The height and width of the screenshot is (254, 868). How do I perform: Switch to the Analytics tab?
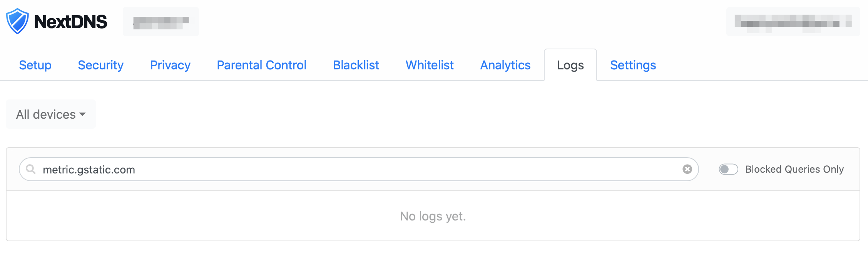coord(505,65)
